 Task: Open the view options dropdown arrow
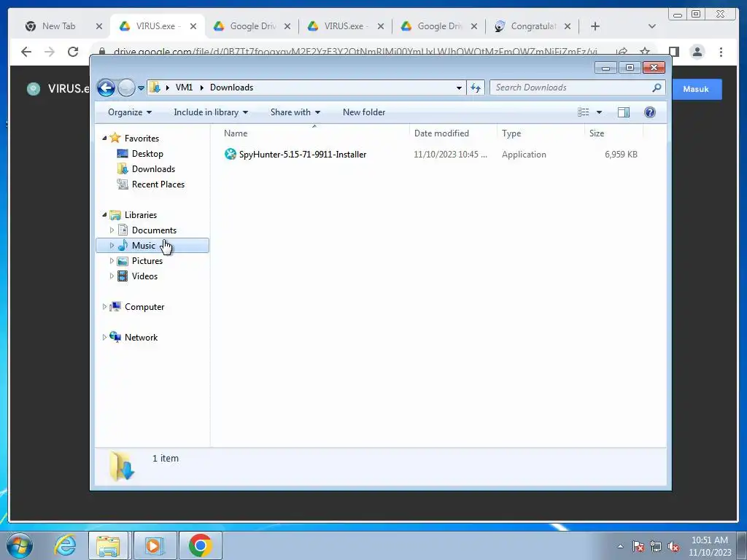point(600,112)
